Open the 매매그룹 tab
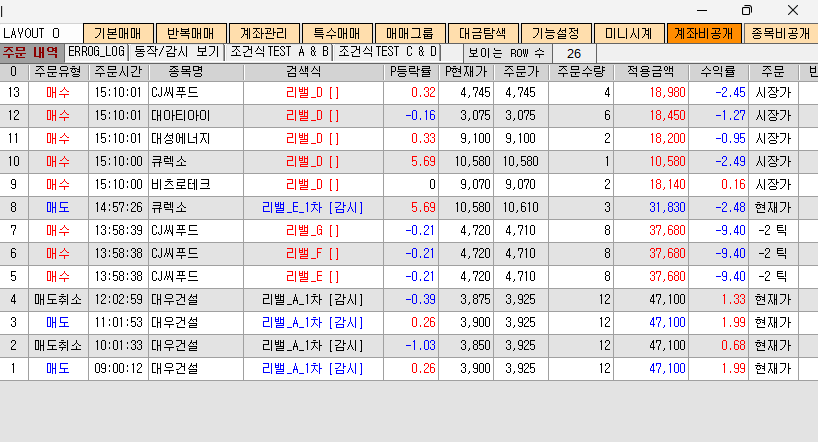 (x=410, y=33)
